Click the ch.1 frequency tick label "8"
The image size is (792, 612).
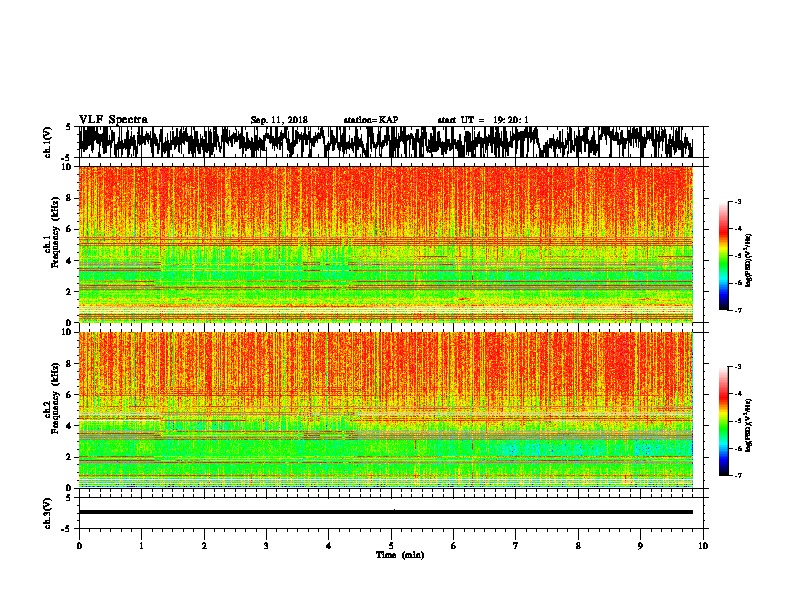click(70, 198)
